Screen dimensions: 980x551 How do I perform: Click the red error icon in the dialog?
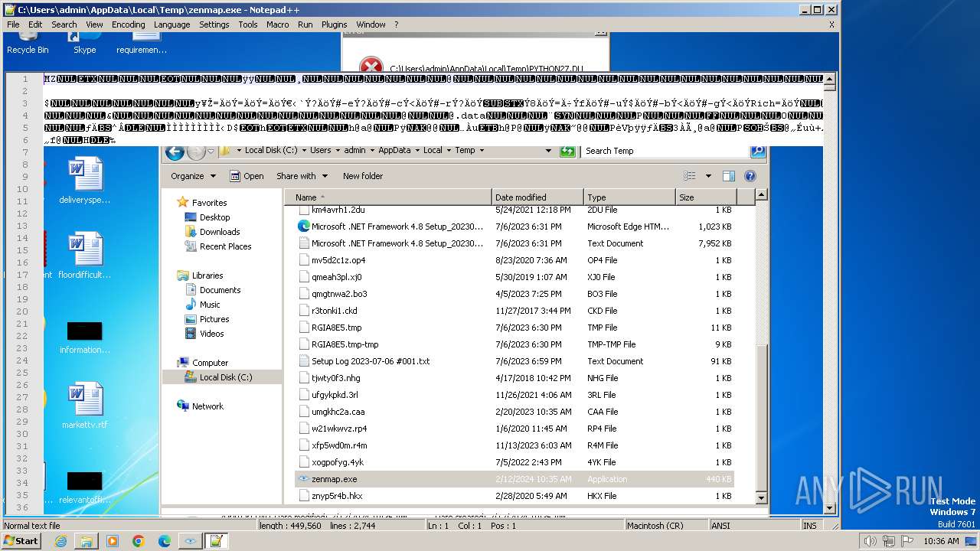371,65
